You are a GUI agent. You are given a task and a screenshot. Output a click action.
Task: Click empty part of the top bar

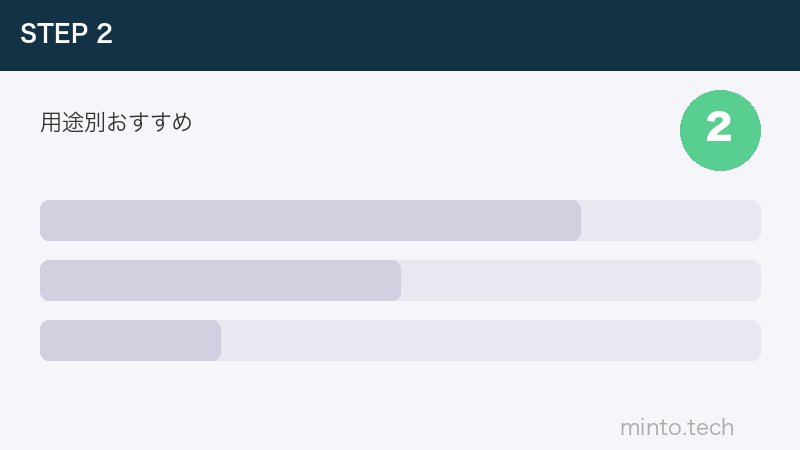(670, 221)
